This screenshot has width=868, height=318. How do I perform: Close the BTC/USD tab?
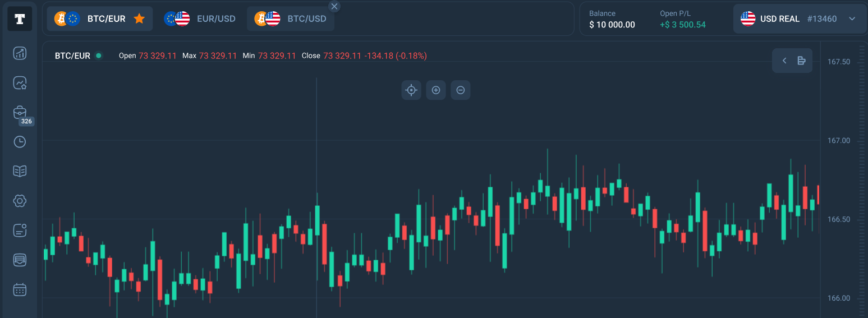[x=334, y=7]
